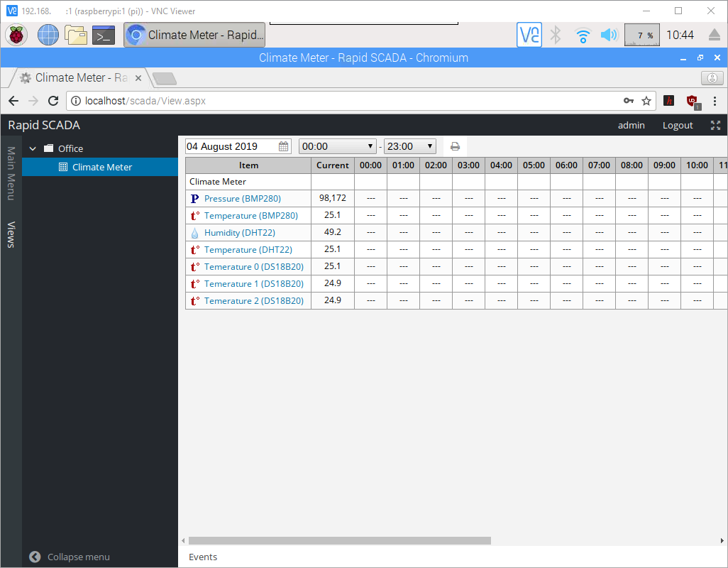Open a new browser tab
This screenshot has width=728, height=568.
point(165,79)
